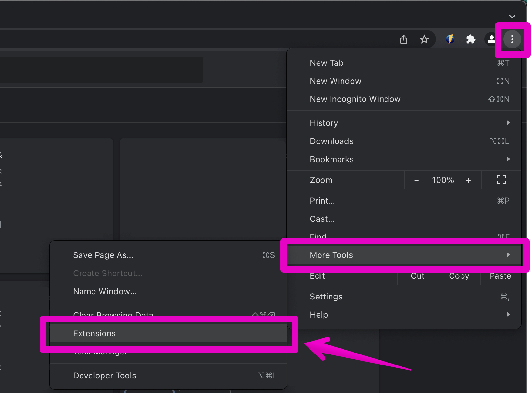
Task: Choose Save Page As from the submenu
Action: [103, 255]
